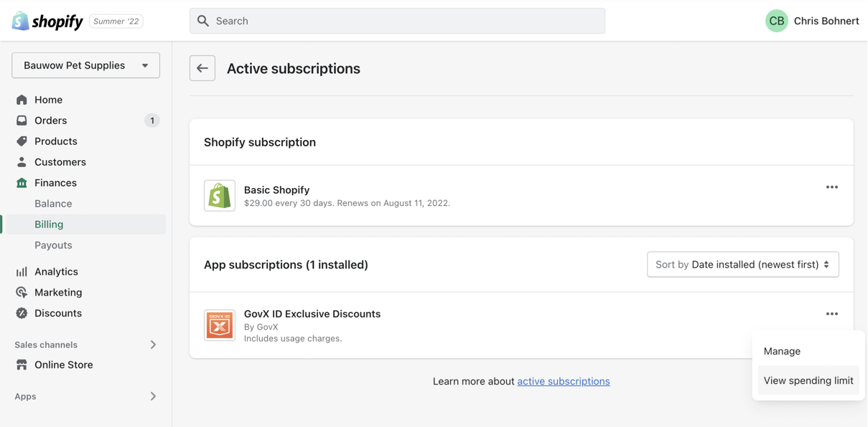Click the Customers person icon
Image resolution: width=868 pixels, height=427 pixels.
point(22,162)
